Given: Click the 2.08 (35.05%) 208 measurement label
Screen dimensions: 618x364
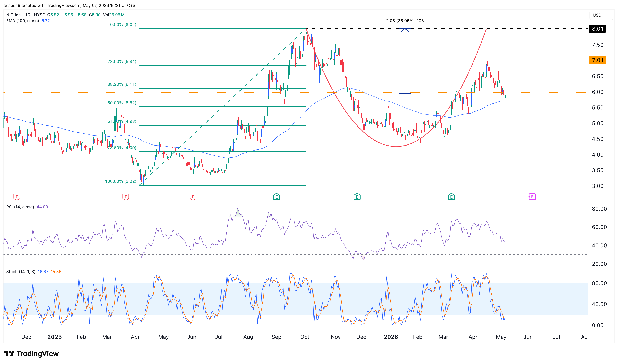Looking at the screenshot, I should click(x=405, y=21).
